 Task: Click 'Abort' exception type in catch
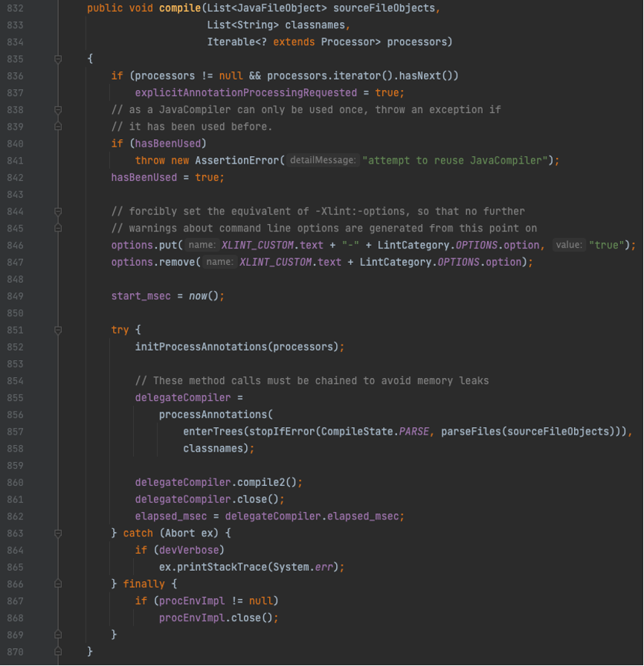[180, 533]
